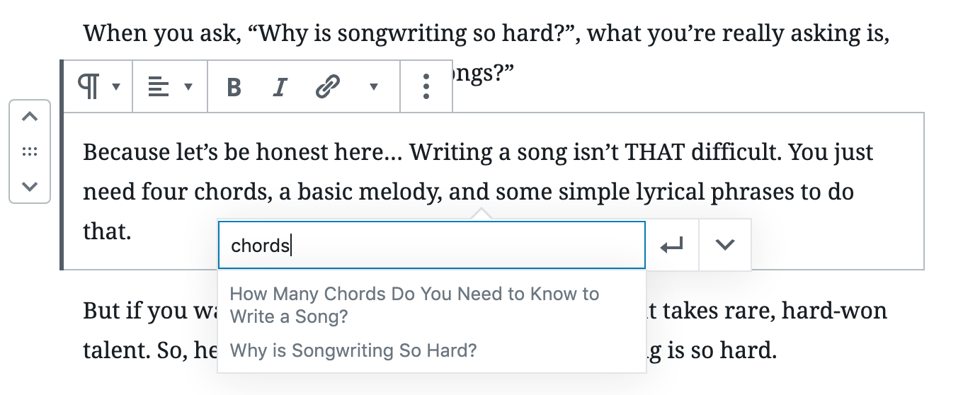The image size is (980, 395).
Task: Click the text alignment icon
Action: point(158,87)
